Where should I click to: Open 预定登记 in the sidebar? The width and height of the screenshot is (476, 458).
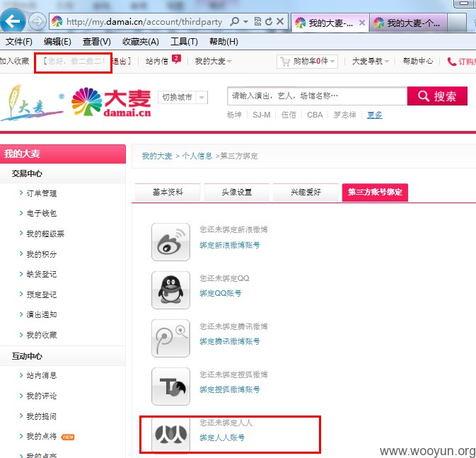click(42, 294)
